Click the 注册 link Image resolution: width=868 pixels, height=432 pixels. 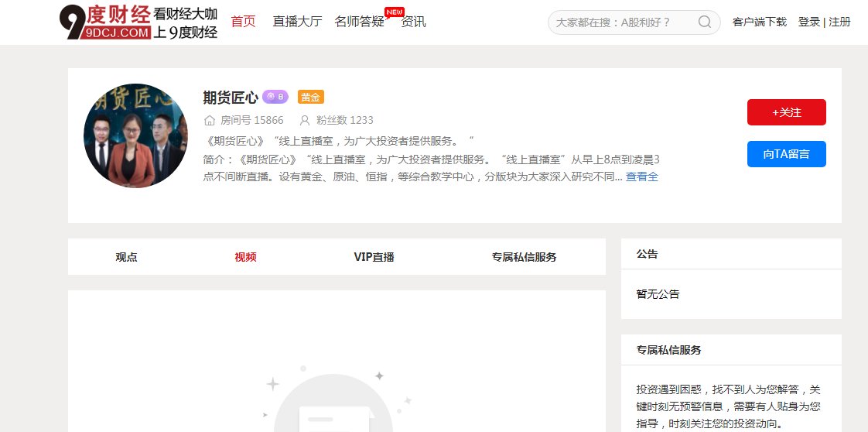coord(840,22)
